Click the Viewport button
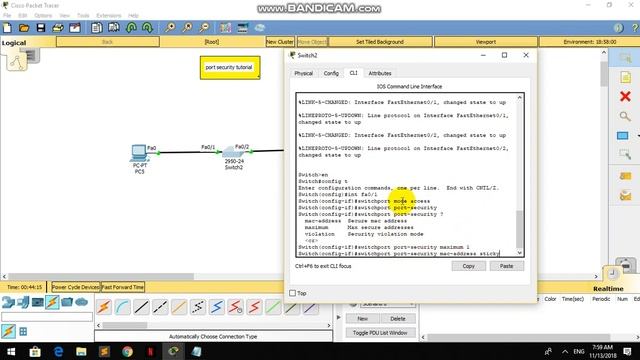 point(486,42)
